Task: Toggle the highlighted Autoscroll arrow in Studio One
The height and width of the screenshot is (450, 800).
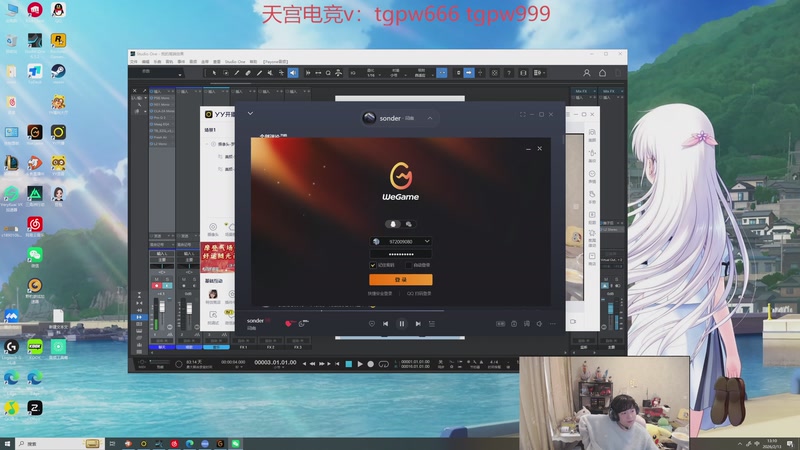Action: click(469, 73)
